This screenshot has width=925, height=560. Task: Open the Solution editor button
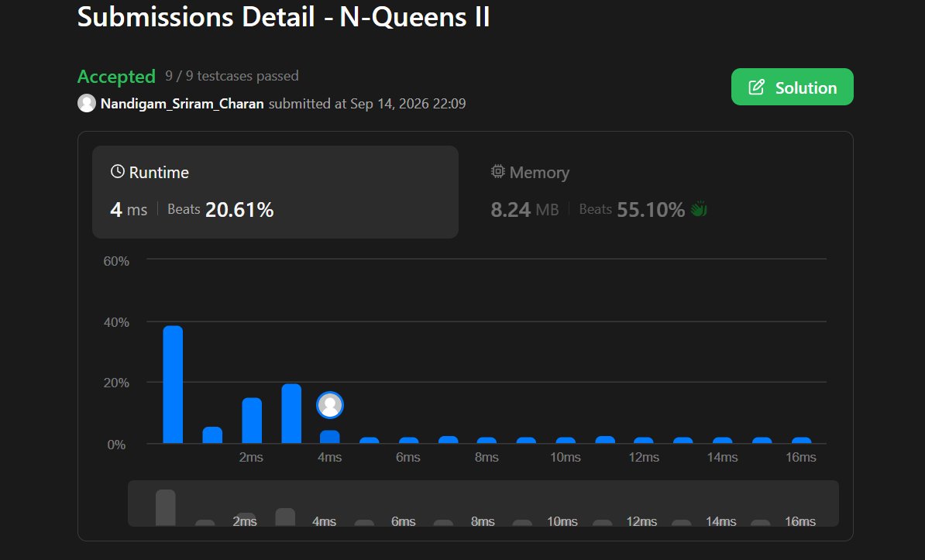pyautogui.click(x=793, y=87)
